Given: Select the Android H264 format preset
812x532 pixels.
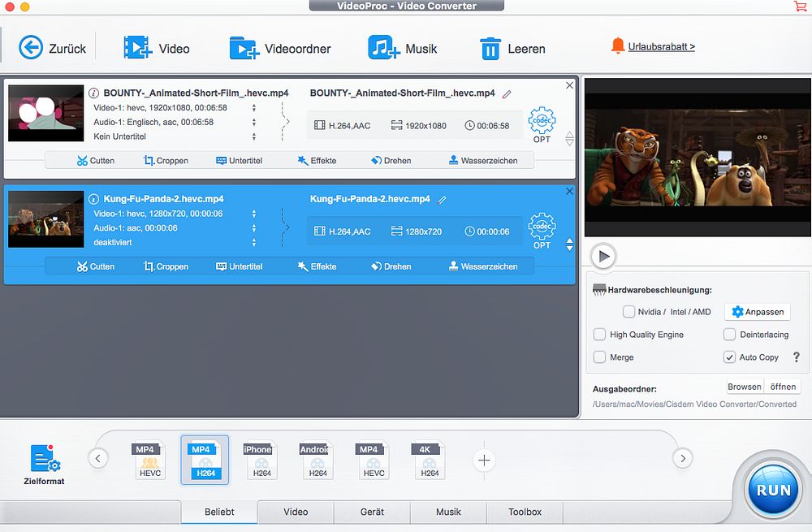Looking at the screenshot, I should pyautogui.click(x=317, y=460).
